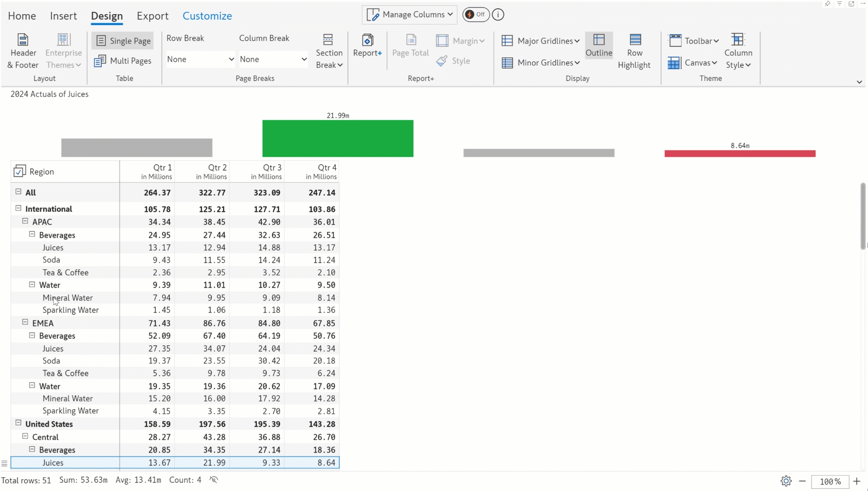This screenshot has height=491, width=868.
Task: Click the info icon beside Off toggle
Action: click(x=498, y=15)
